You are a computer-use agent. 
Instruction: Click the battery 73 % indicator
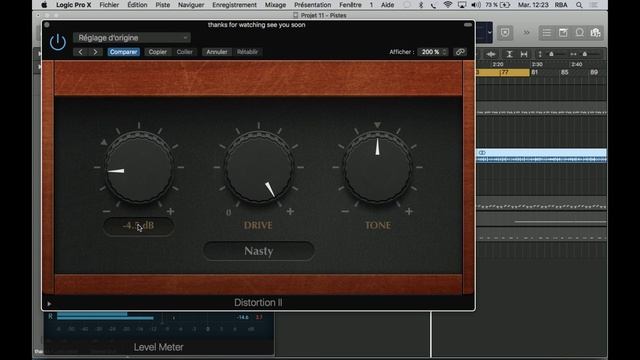498,5
